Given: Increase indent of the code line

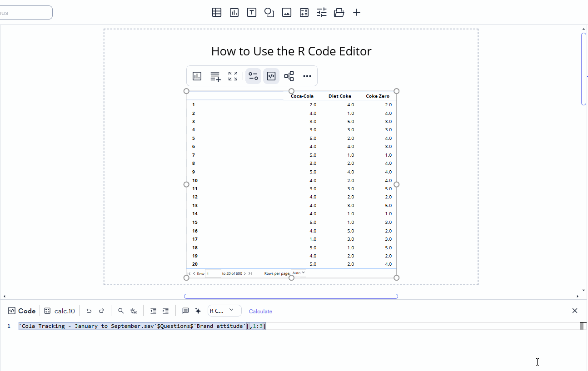Looking at the screenshot, I should pos(166,311).
